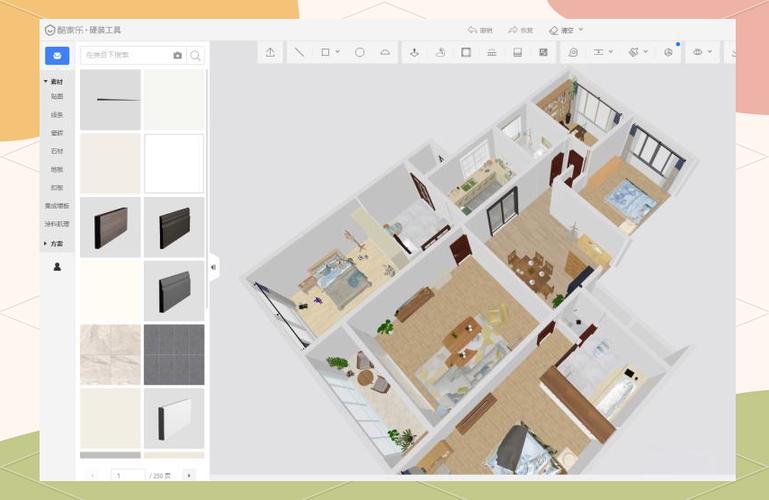Open the rectangle tool dropdown arrow
Screen dimensions: 769x500
[x=338, y=51]
